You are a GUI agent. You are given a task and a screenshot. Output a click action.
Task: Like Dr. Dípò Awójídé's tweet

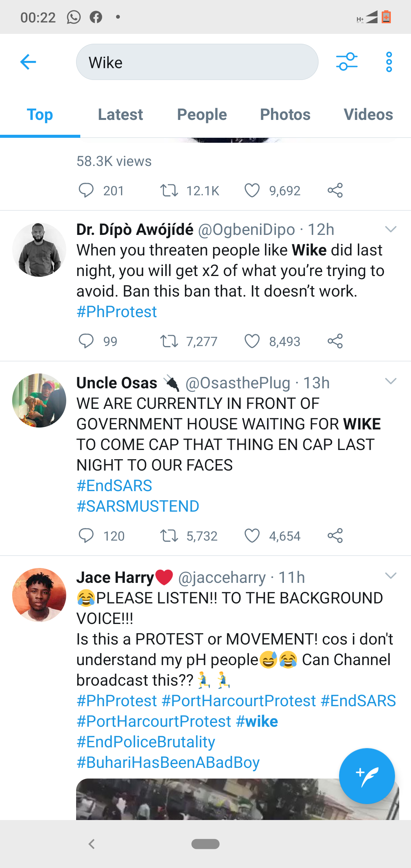tap(252, 341)
